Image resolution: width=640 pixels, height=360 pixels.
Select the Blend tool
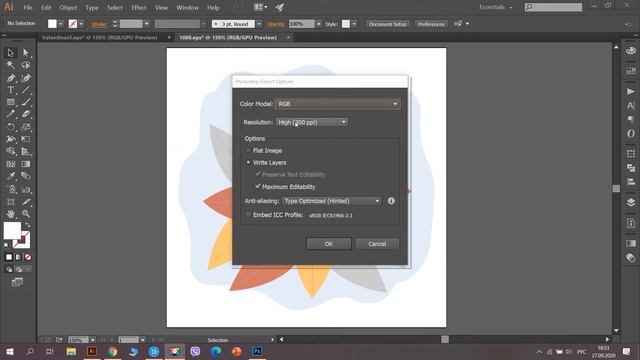tap(26, 176)
